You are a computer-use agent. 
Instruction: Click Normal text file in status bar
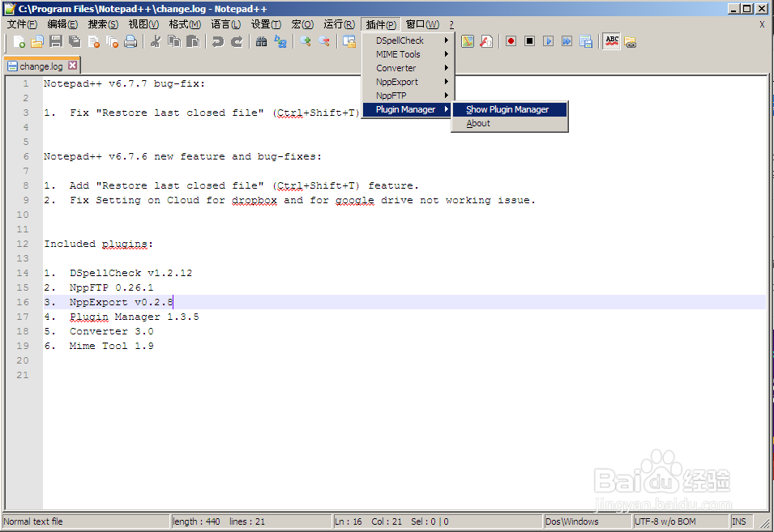[86, 521]
